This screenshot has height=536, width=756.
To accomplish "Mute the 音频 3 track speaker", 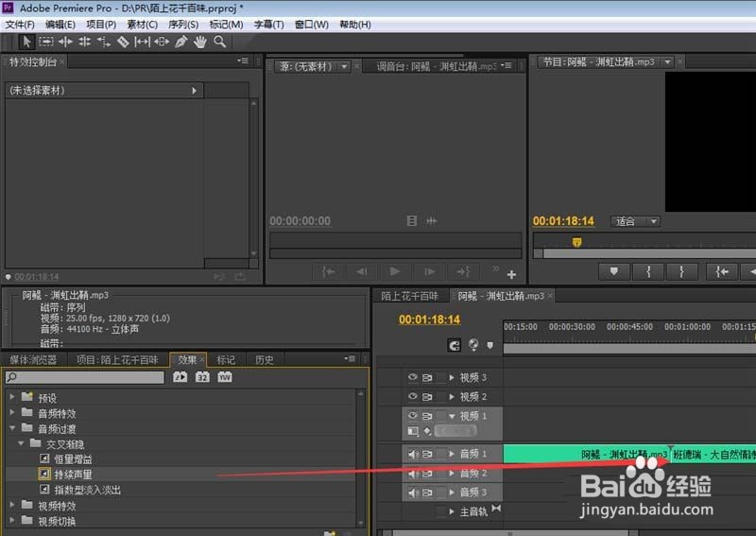I will (413, 493).
